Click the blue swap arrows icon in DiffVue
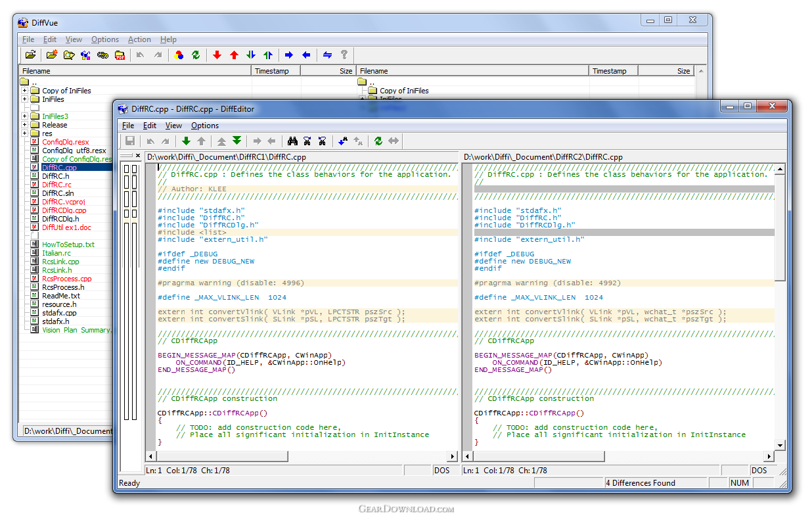This screenshot has height=514, width=812. (x=327, y=55)
